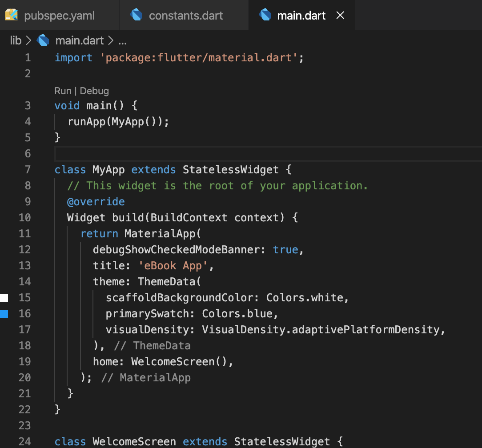Start debugging via the Debug code lens
Image resolution: width=482 pixels, height=448 pixels.
click(94, 91)
